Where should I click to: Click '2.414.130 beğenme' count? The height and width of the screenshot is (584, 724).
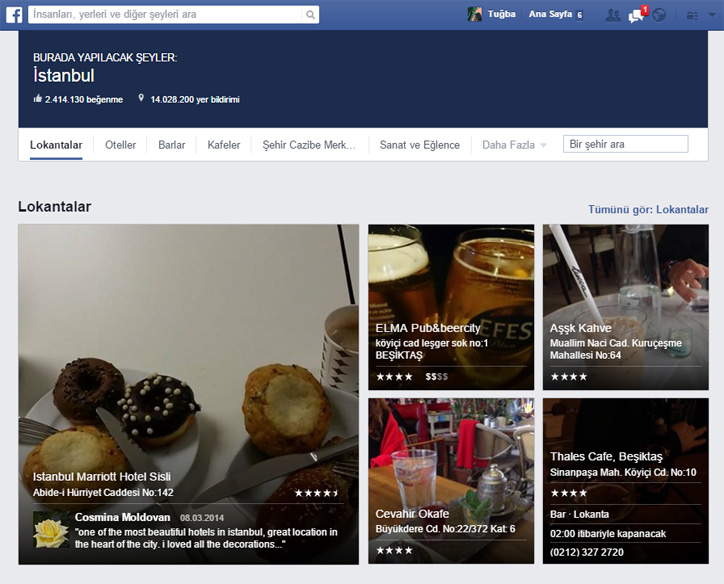point(84,99)
